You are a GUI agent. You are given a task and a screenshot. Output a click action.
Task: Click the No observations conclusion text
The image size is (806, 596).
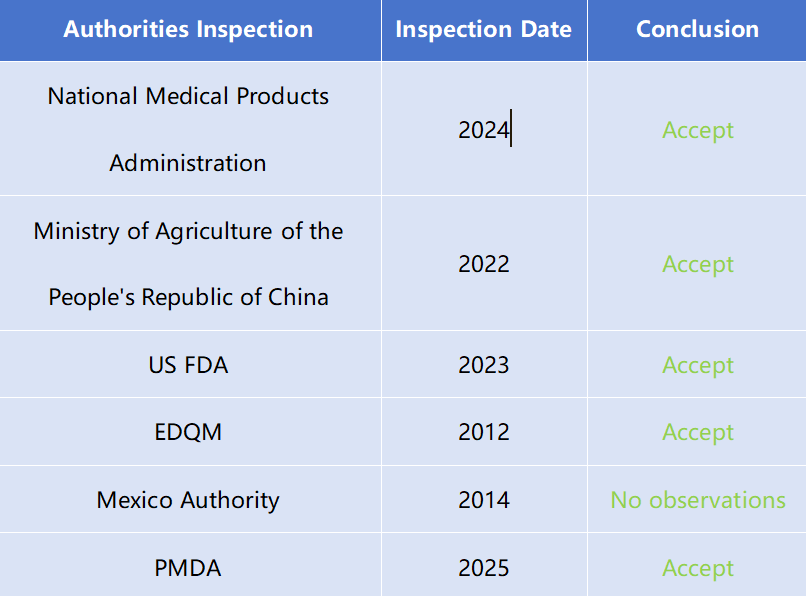[x=698, y=500]
